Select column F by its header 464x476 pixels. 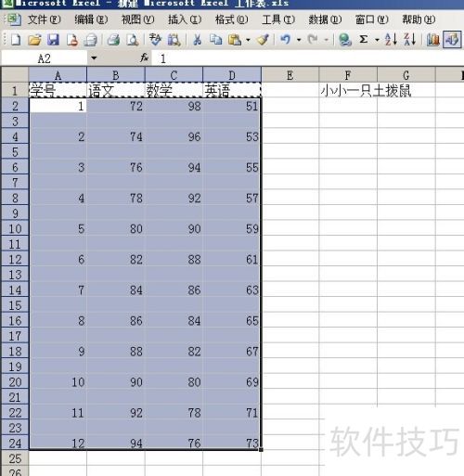(348, 75)
